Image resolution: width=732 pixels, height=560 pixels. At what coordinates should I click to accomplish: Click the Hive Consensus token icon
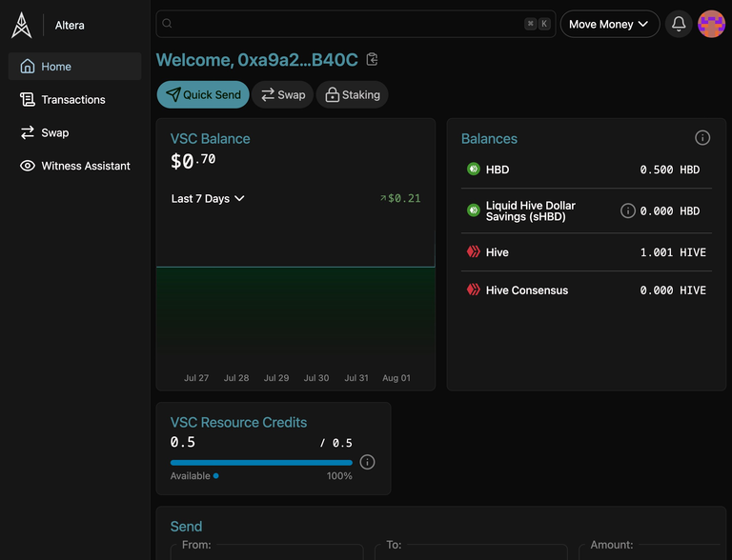[474, 290]
